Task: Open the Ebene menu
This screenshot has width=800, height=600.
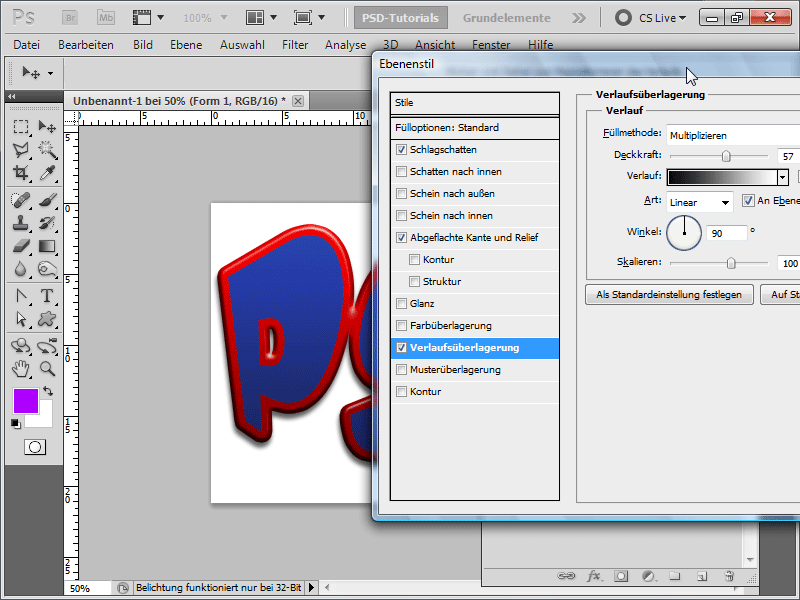Action: (186, 45)
